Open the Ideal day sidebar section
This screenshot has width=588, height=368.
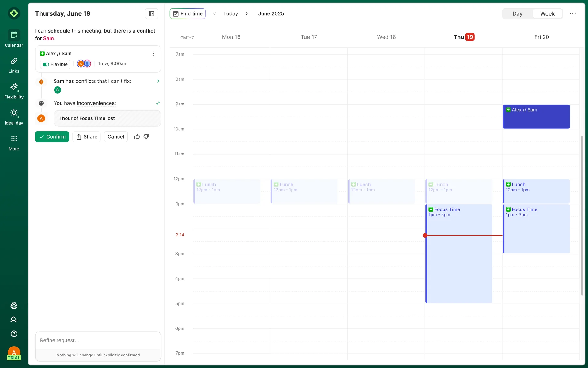14,117
